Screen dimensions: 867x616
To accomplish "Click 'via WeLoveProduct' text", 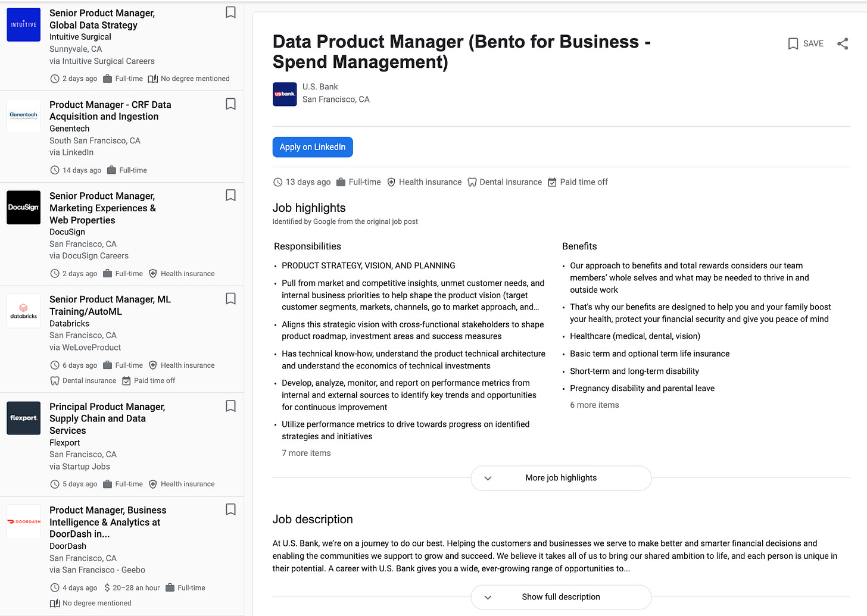I will coord(85,348).
